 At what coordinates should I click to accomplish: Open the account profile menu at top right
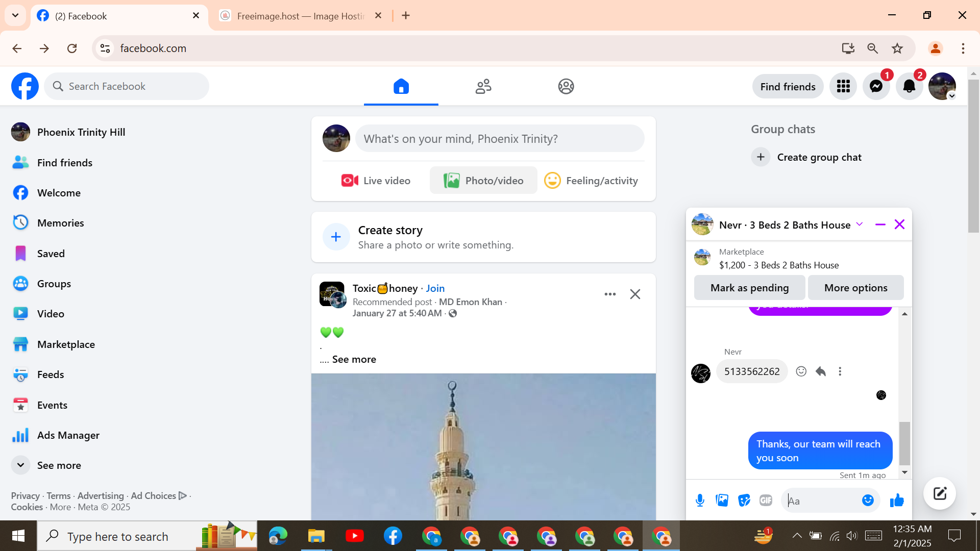click(x=942, y=86)
